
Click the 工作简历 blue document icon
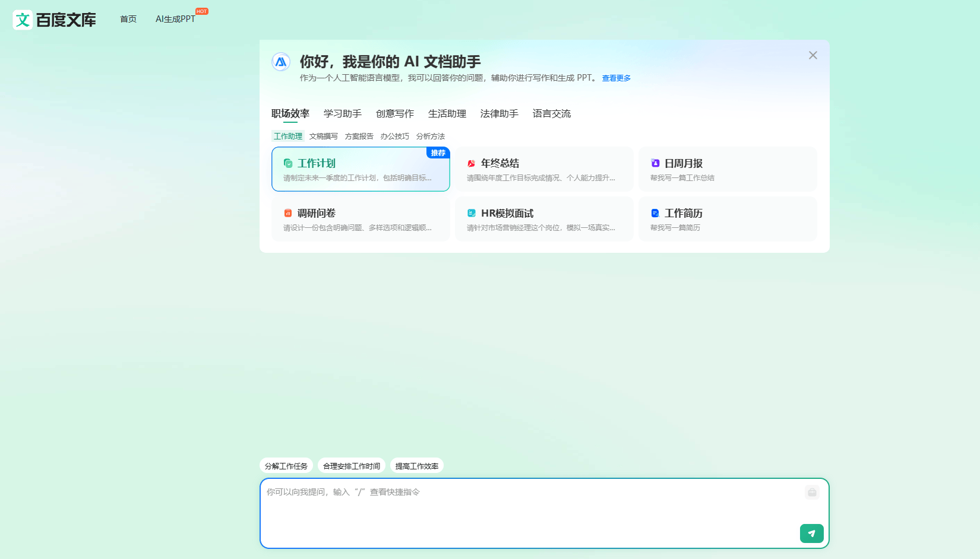[655, 213]
